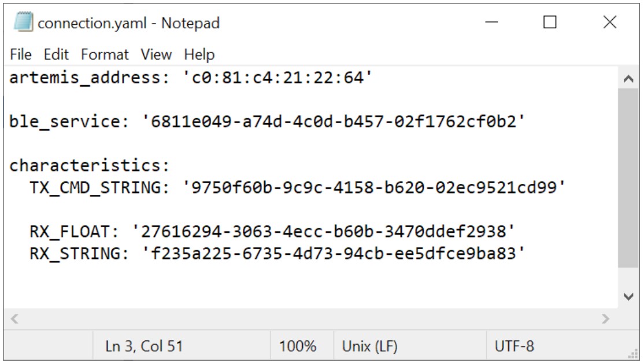Minimize the Notepad window

[493, 23]
